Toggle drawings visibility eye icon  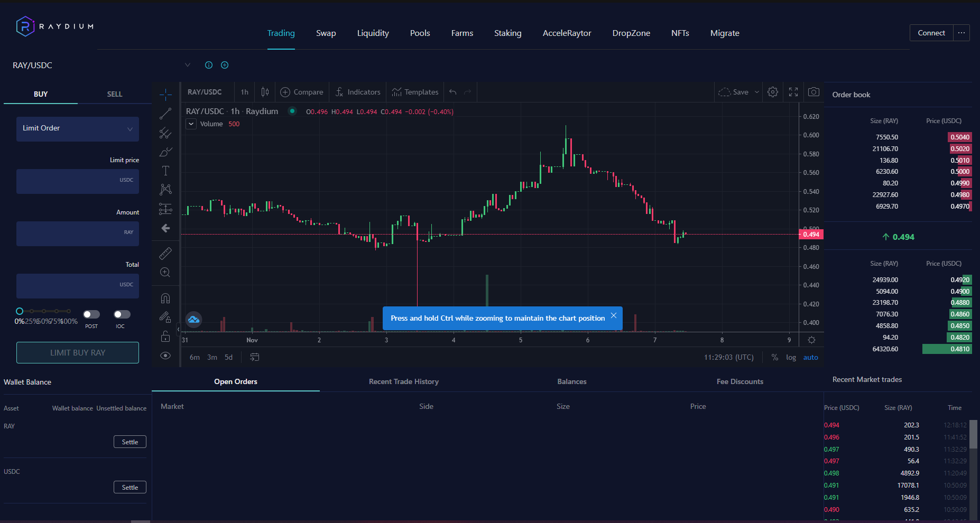coord(165,356)
